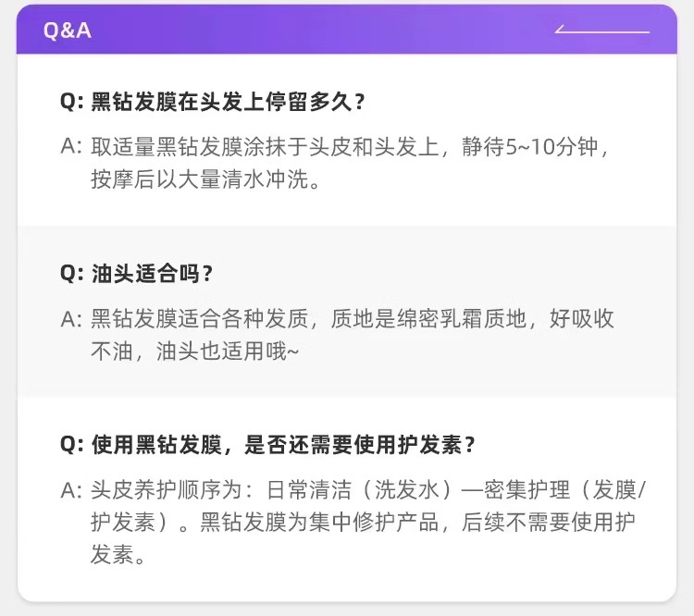Click the purple gradient header bar
Screen dimensions: 694x616
[347, 30]
